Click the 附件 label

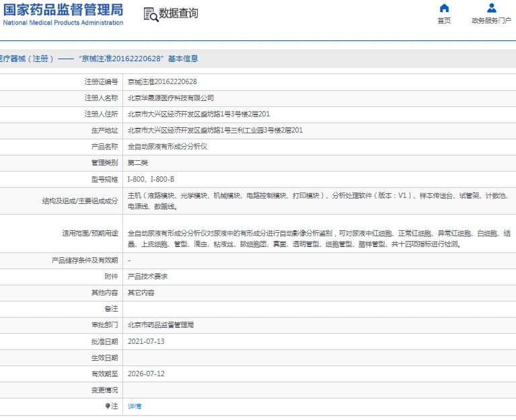click(111, 277)
